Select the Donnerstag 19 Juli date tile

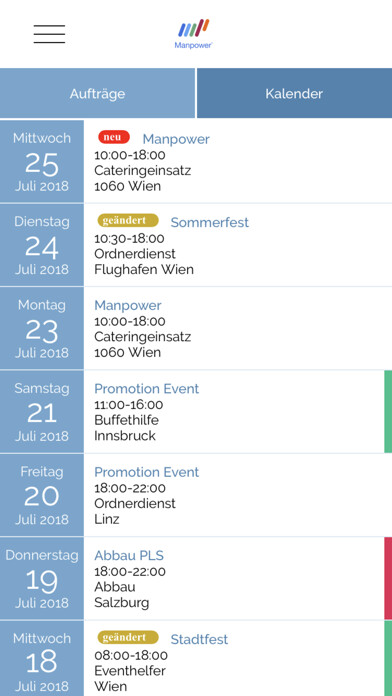pos(42,578)
